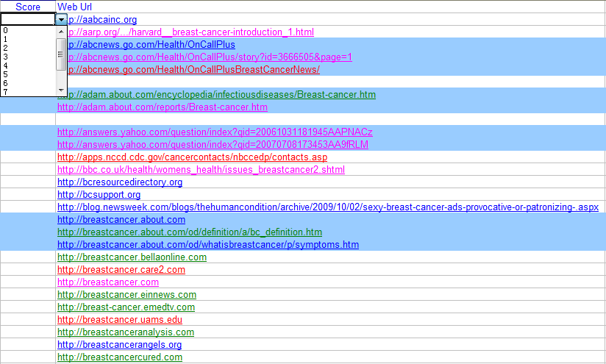Screen dimensions: 606x364
Task: Open the breastcancer.uams.edu link
Action: click(x=120, y=320)
